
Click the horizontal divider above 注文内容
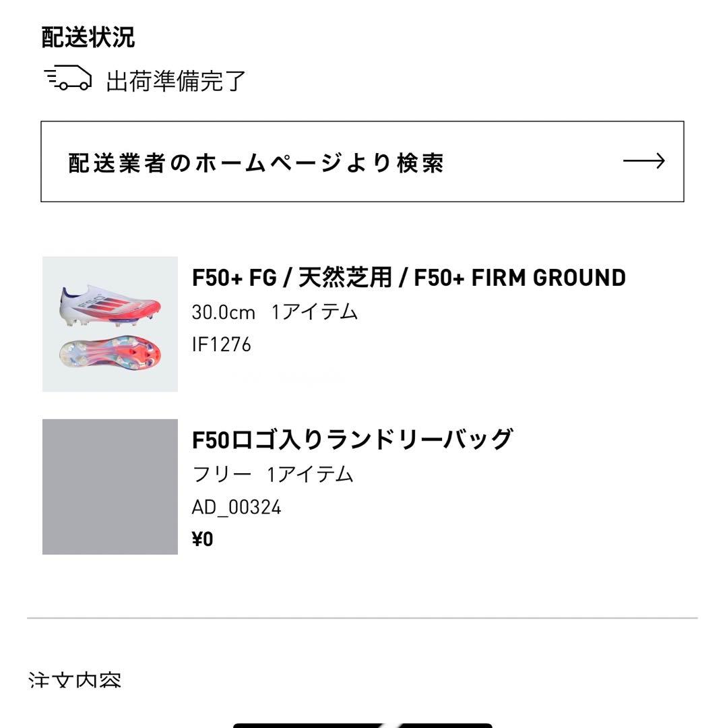[x=362, y=615]
